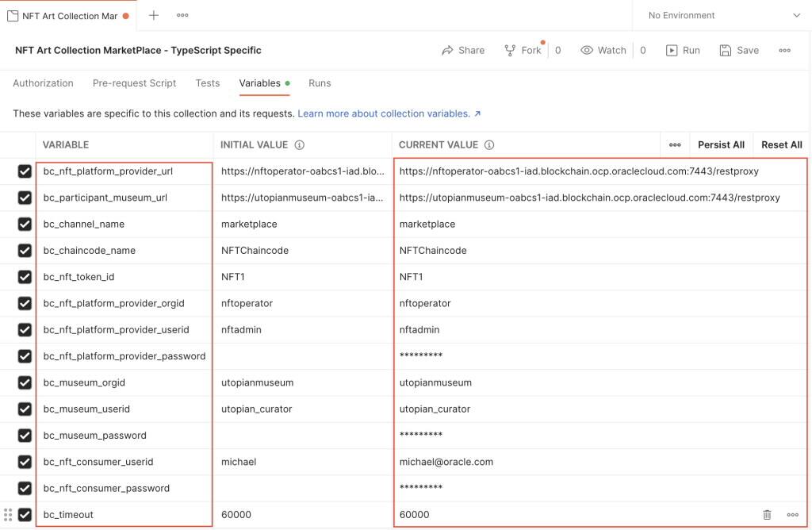This screenshot has width=812, height=530.
Task: Edit initial value utopian_curator
Action: [x=303, y=409]
